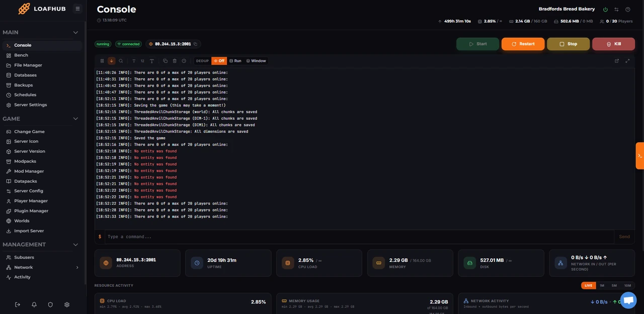Image resolution: width=644 pixels, height=314 pixels.
Task: Decrease console font size with small T
Action: point(134,61)
